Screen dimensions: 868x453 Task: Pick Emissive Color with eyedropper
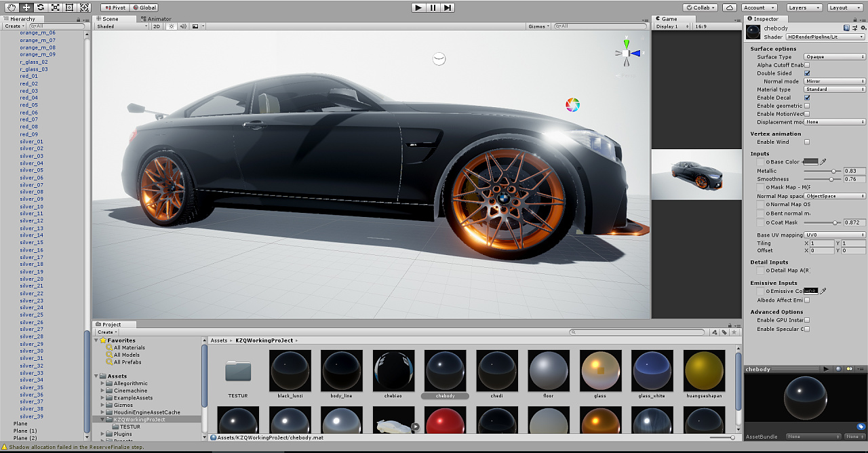(823, 291)
